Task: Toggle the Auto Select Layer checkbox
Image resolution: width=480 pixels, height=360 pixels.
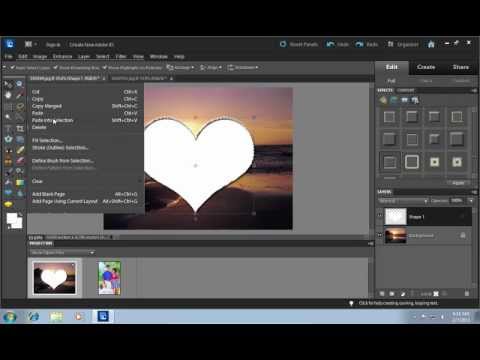Action: (13, 68)
